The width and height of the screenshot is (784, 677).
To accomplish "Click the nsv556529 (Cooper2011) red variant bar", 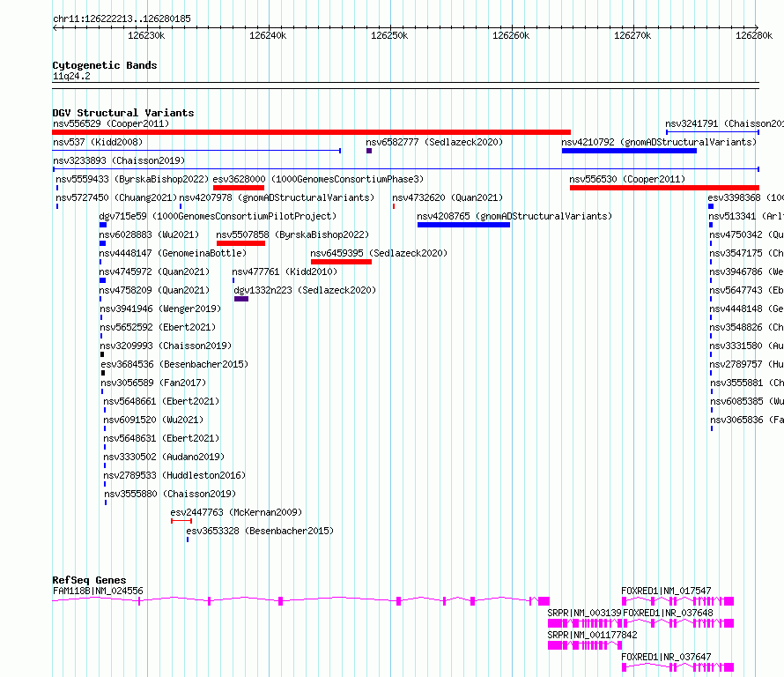I will 311,132.
